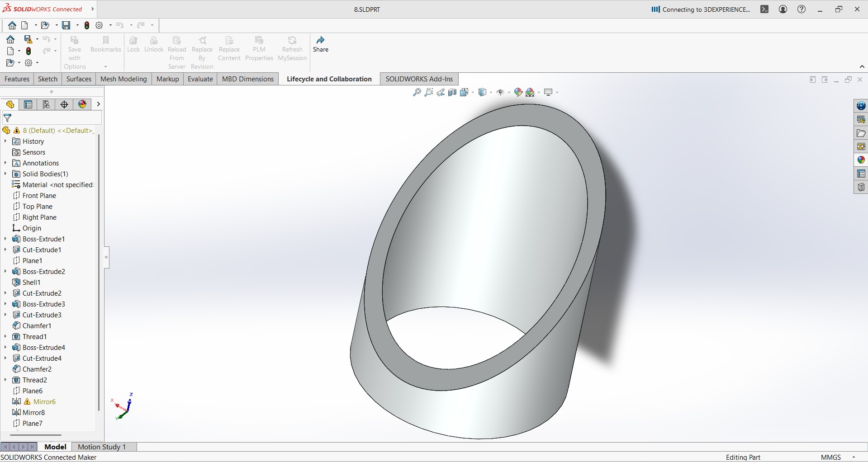Expand the History tree node
868x462 pixels.
point(5,141)
